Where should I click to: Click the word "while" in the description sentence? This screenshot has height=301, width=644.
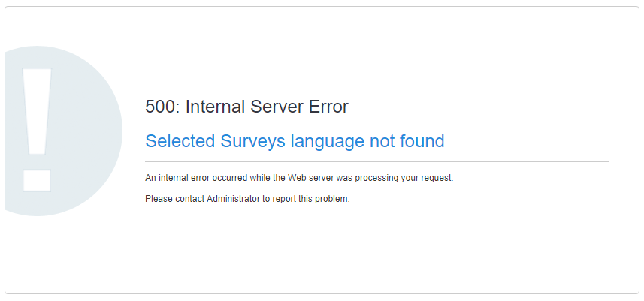(259, 179)
